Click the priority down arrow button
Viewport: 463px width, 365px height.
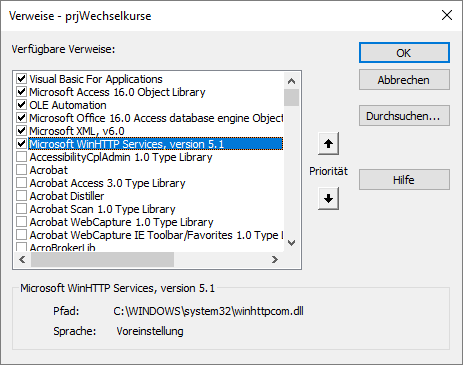tap(328, 199)
